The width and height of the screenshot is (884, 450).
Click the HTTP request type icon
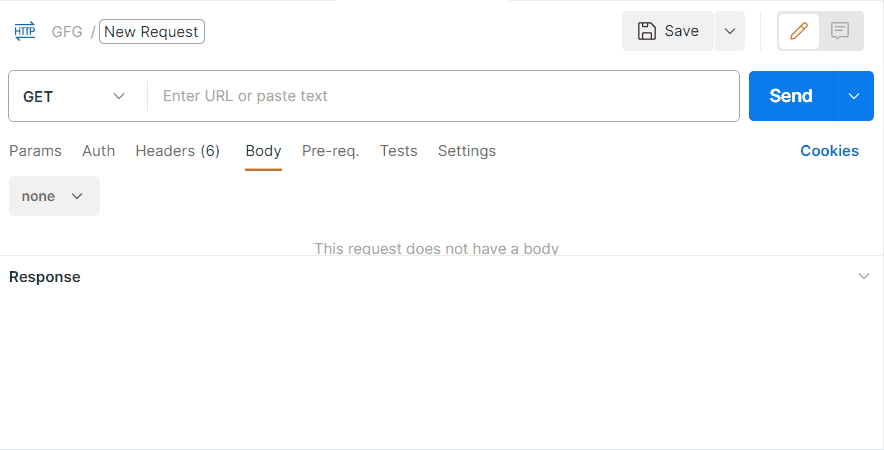[25, 31]
